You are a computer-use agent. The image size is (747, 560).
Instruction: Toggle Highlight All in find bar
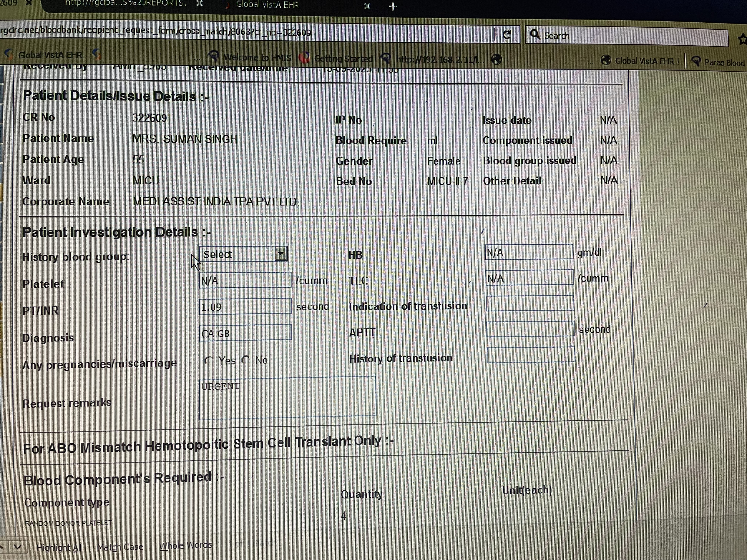tap(59, 547)
